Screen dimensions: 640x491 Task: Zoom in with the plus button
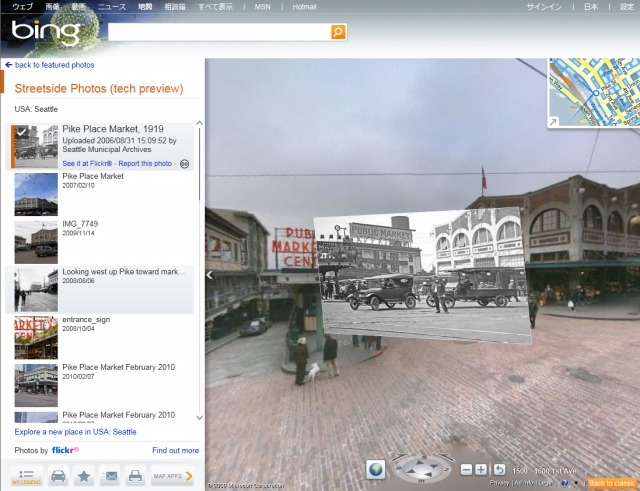point(481,470)
